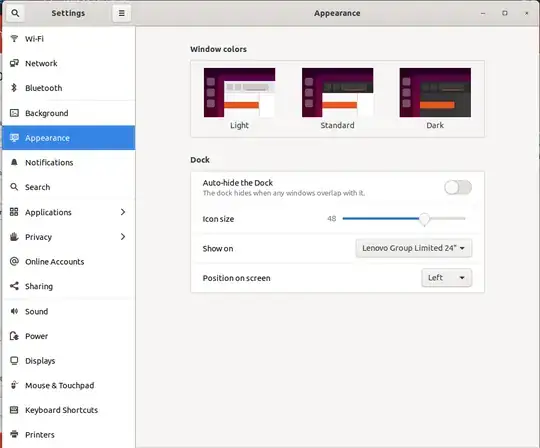Screen dimensions: 540x448
Task: Click the Search magnifier icon in sidebar list
Action: [14, 187]
